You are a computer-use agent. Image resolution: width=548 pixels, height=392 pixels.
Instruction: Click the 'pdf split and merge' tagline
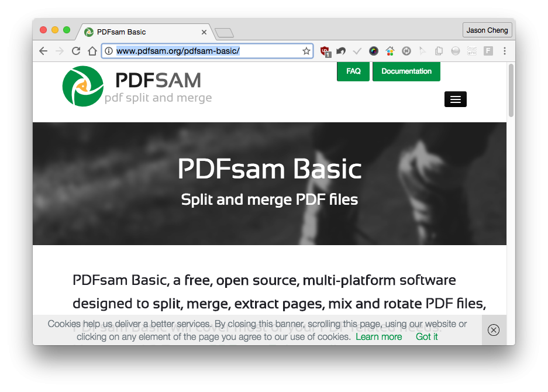158,98
